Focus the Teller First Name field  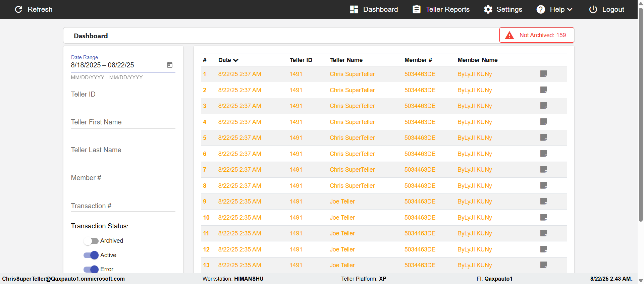(x=123, y=122)
